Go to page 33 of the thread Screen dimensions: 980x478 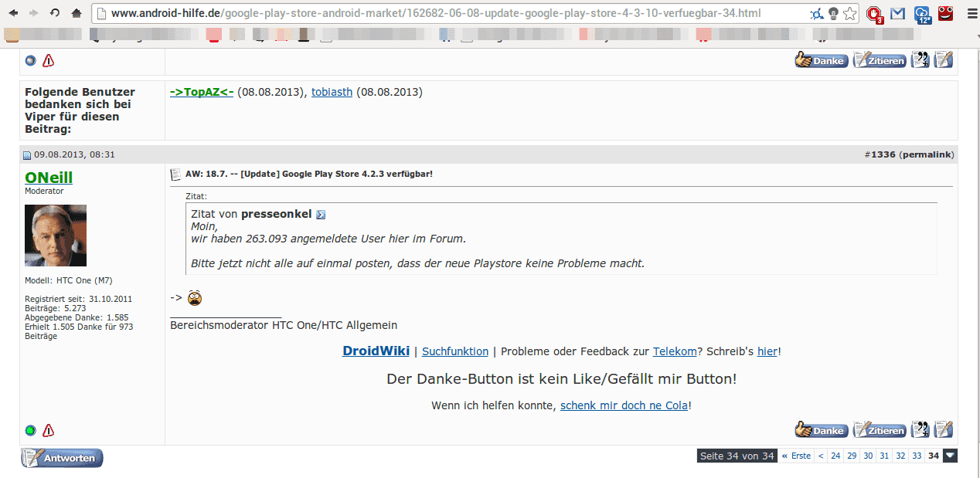917,456
